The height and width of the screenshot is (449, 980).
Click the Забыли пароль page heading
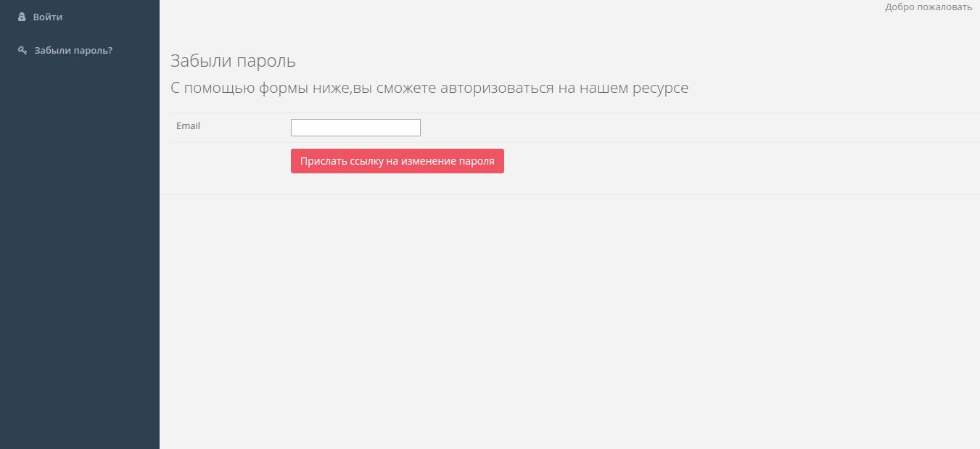(x=232, y=61)
